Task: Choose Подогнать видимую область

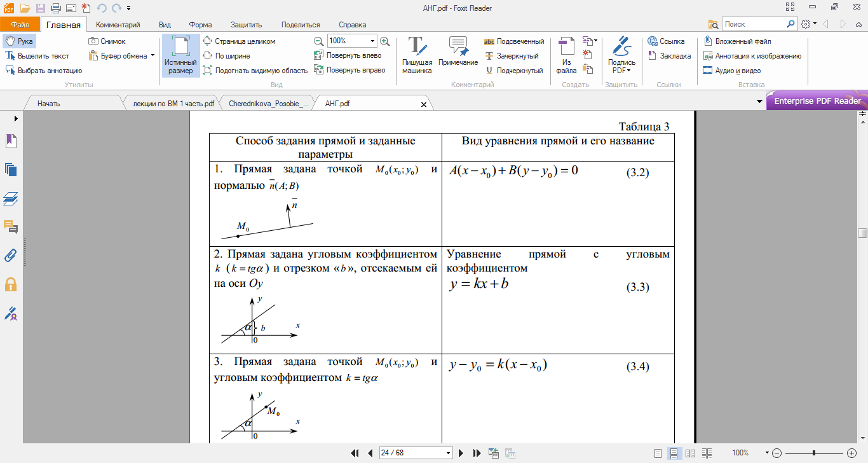Action: [x=255, y=71]
